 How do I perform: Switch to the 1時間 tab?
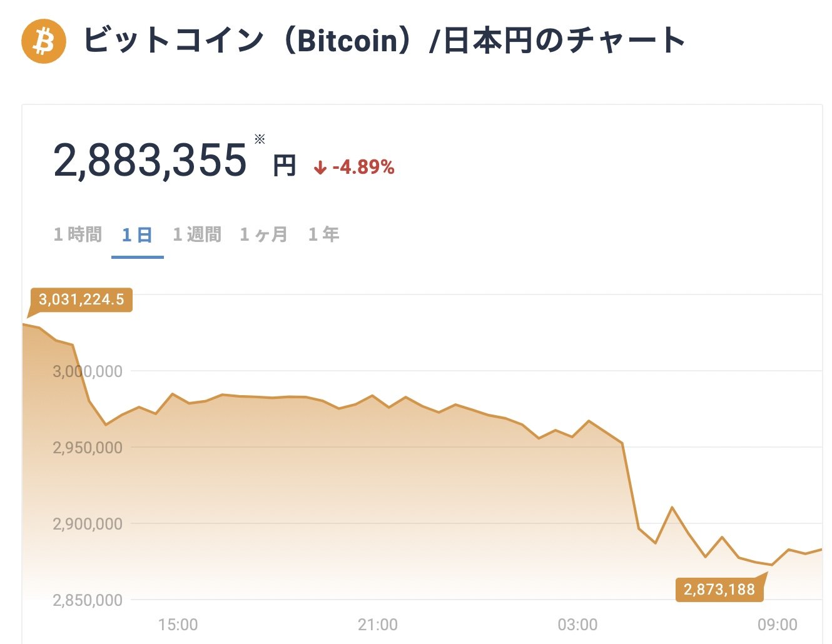78,234
